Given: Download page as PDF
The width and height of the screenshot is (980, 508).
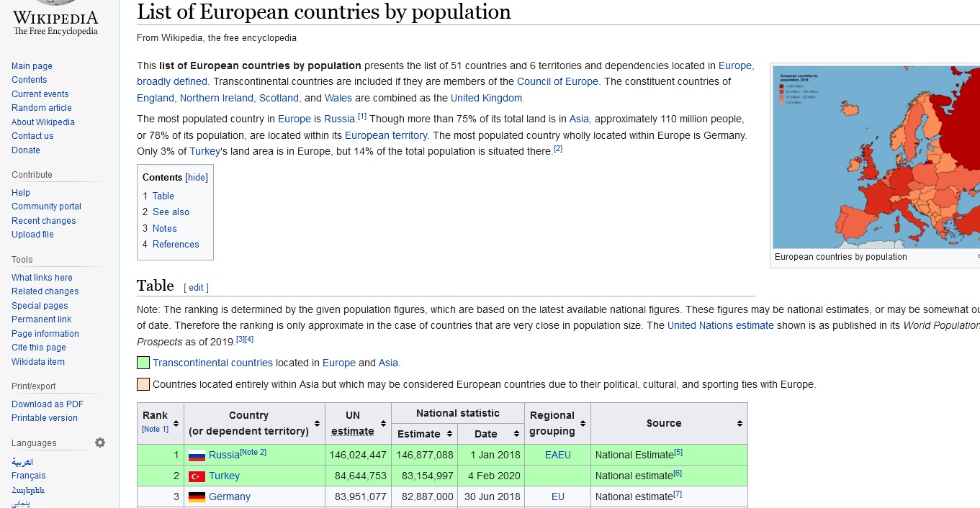Looking at the screenshot, I should pyautogui.click(x=48, y=404).
